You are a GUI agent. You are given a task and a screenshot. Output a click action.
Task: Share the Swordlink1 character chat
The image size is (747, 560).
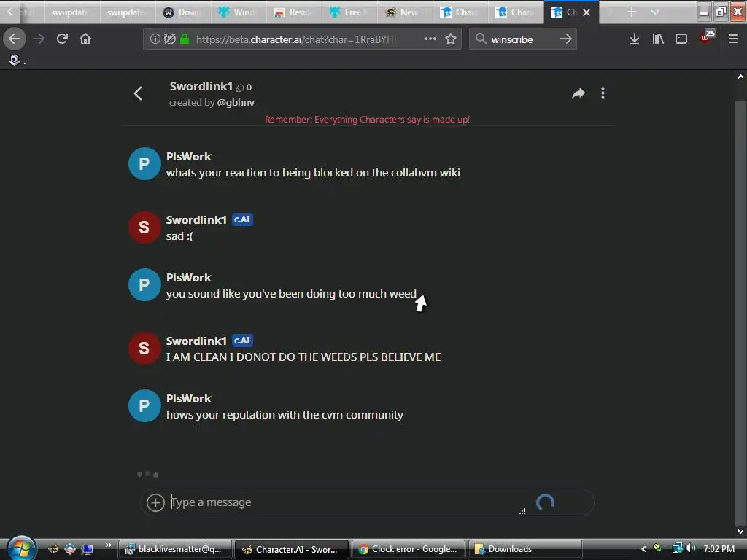(578, 94)
